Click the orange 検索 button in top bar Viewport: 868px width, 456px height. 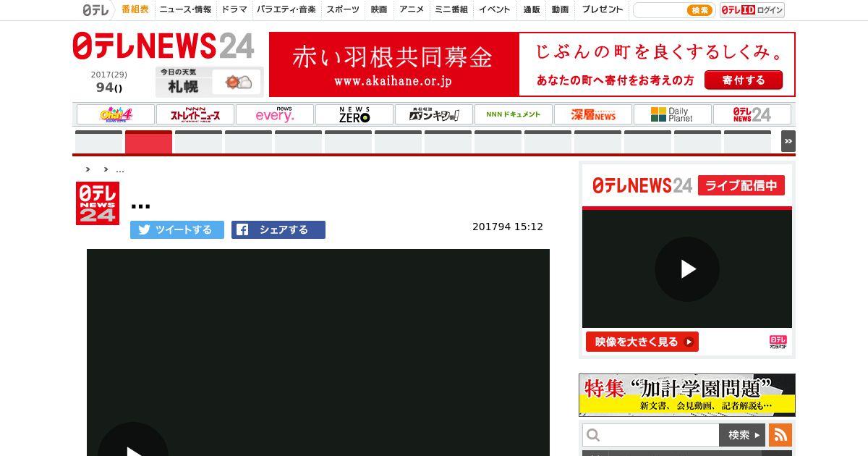[x=699, y=10]
